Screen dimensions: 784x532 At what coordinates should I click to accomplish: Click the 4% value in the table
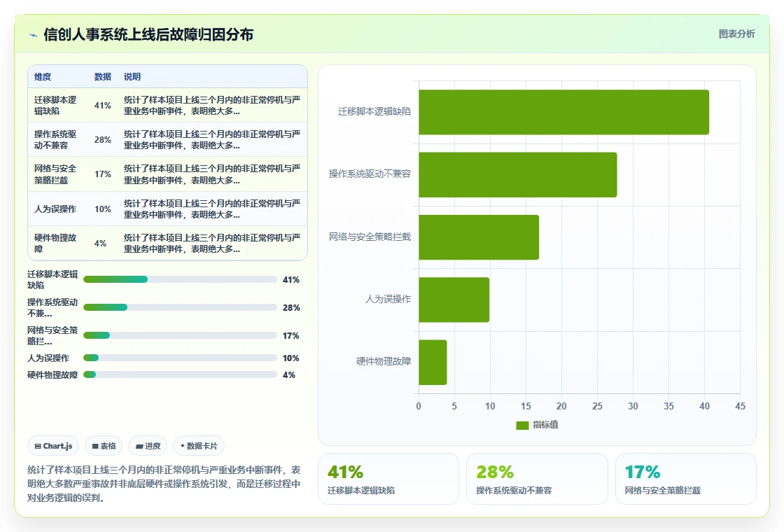pyautogui.click(x=101, y=244)
